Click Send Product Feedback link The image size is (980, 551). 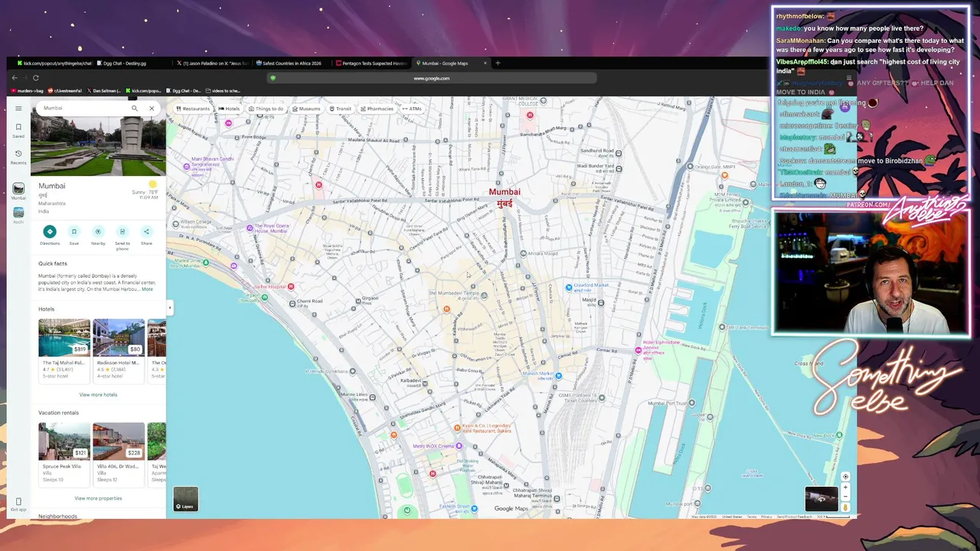[x=794, y=517]
